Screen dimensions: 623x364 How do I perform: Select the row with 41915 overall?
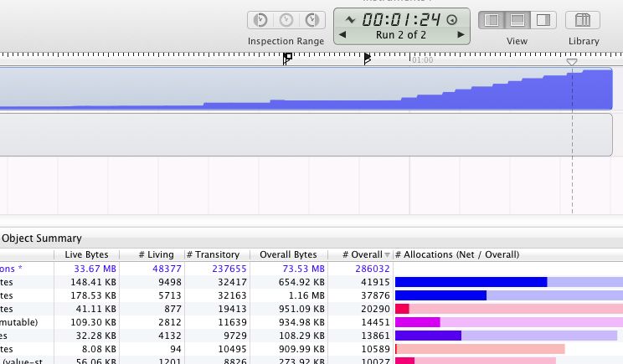(311, 282)
